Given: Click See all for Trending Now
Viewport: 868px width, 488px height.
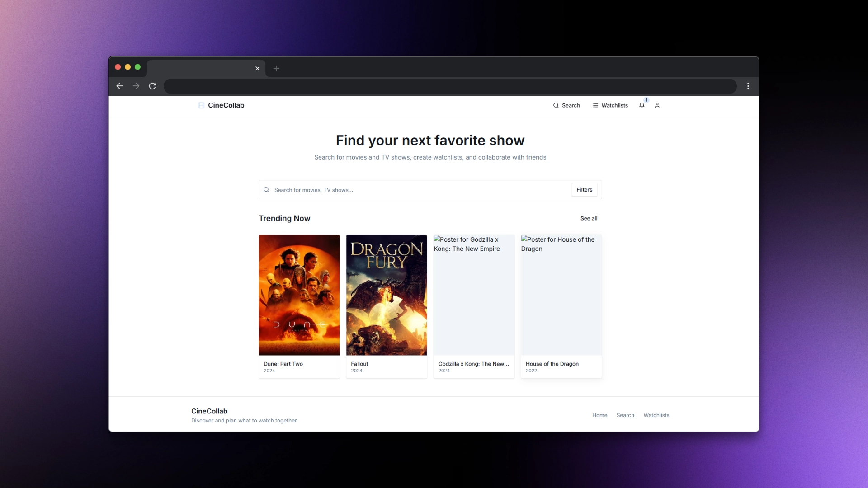Looking at the screenshot, I should (589, 218).
